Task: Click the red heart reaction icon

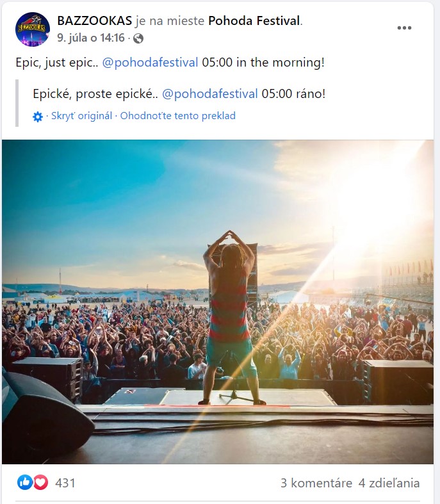Action: pos(41,482)
